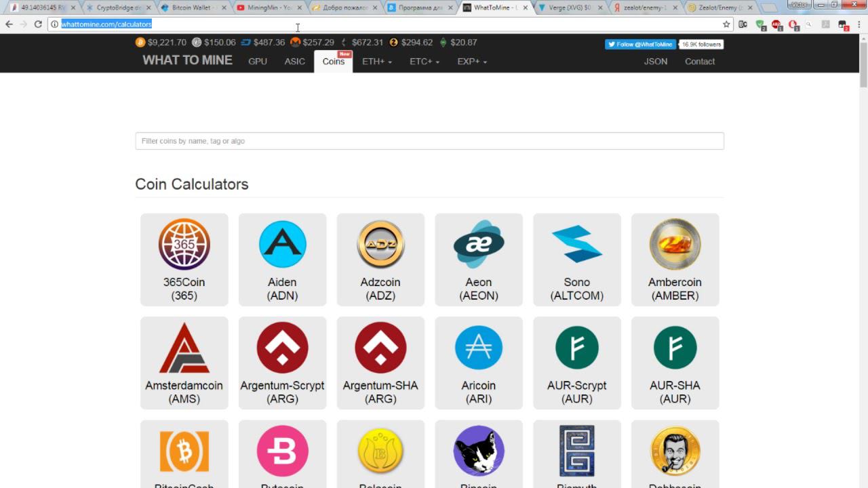The image size is (868, 488).
Task: Click the red Opera-style extension icon
Action: (793, 24)
